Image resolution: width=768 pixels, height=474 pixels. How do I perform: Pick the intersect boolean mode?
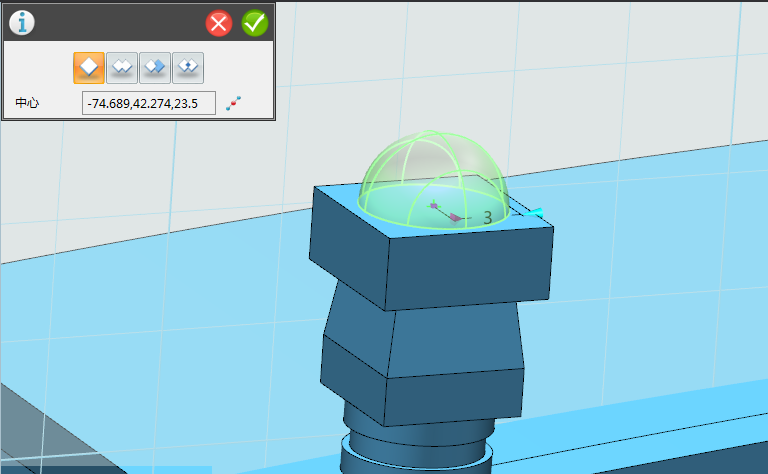(x=188, y=67)
